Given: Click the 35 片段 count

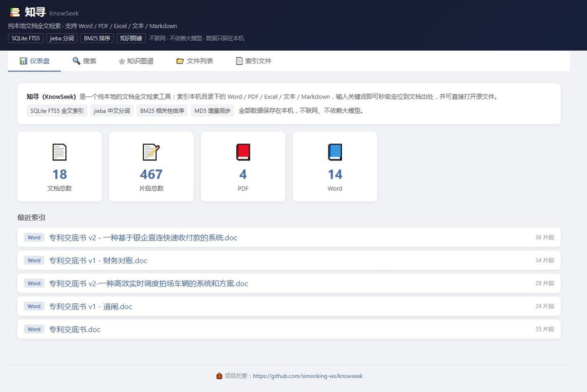Looking at the screenshot, I should tap(545, 329).
